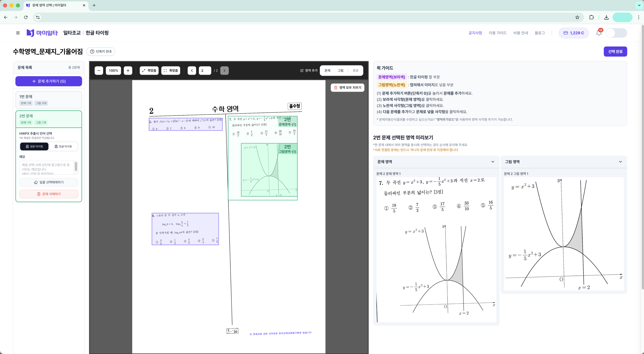Click the 문제 추가하기 (G) button
Viewport: 644px width, 354px height.
[49, 81]
